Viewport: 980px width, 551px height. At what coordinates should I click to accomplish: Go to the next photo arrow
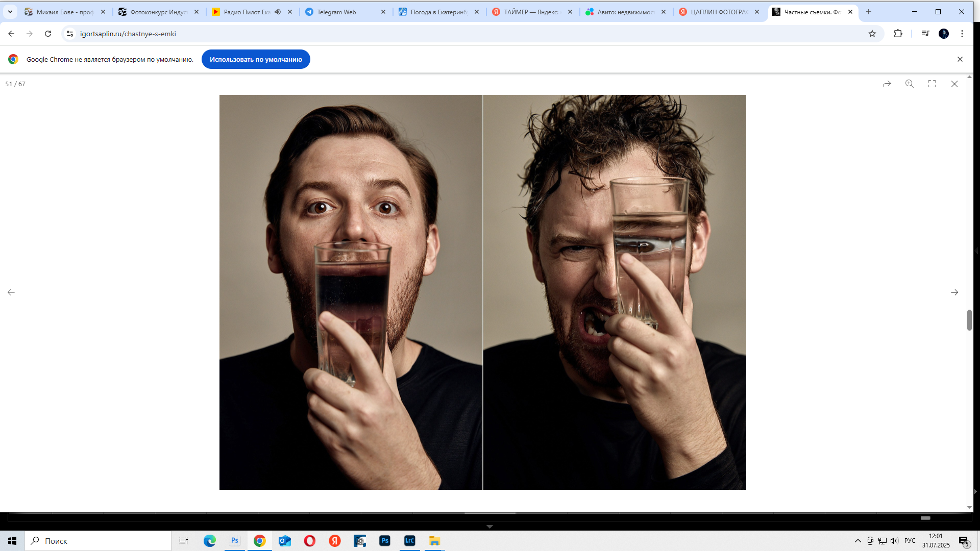[x=954, y=292]
